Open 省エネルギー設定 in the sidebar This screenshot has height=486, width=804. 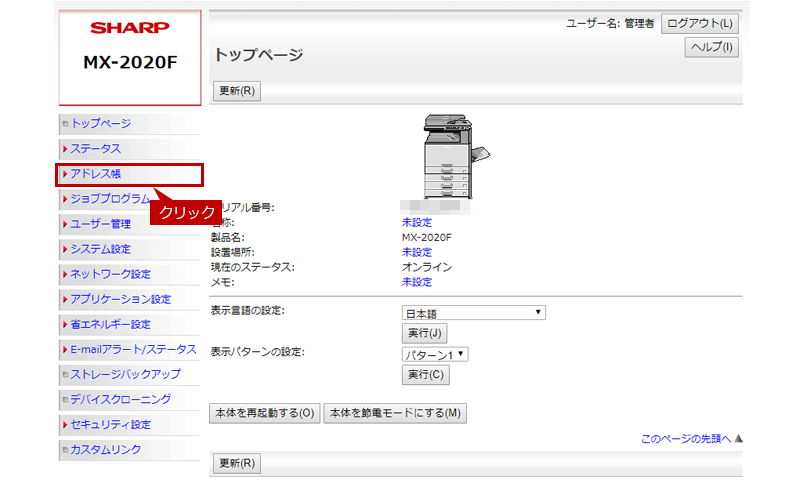tap(110, 324)
